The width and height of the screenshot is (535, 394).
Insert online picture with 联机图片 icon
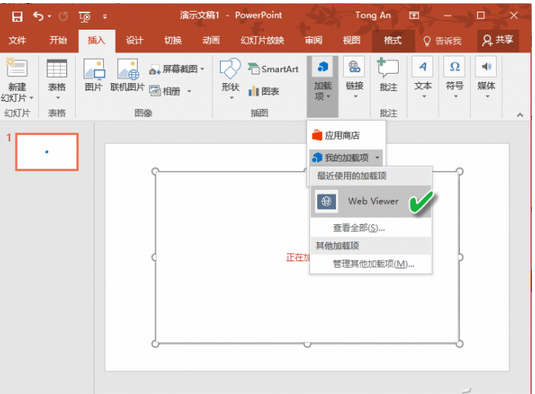(x=127, y=75)
